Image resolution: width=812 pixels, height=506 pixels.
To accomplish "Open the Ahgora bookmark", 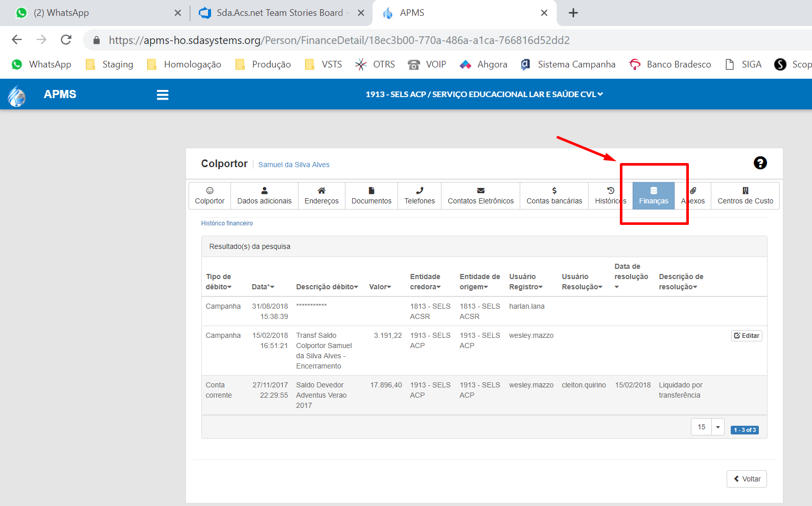I will coord(483,64).
